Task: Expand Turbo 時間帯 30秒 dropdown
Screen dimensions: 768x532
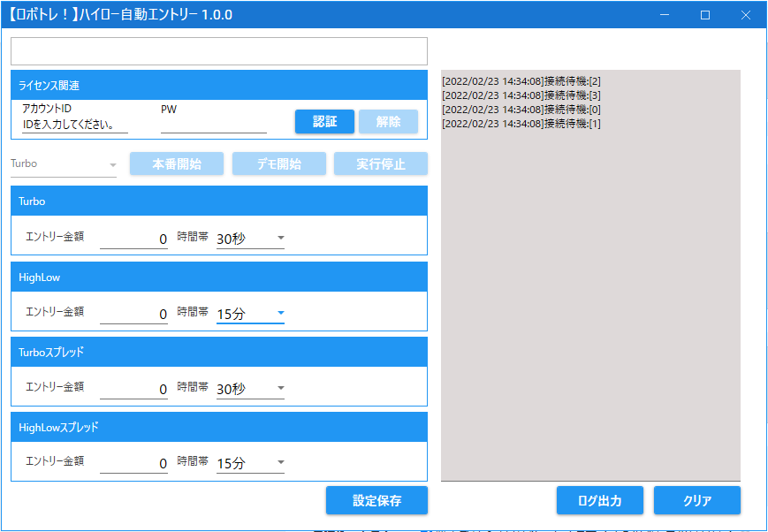Action: [x=251, y=239]
